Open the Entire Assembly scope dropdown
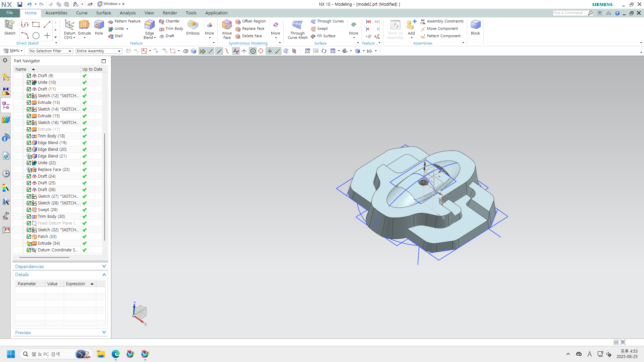This screenshot has width=644, height=362. (x=99, y=51)
